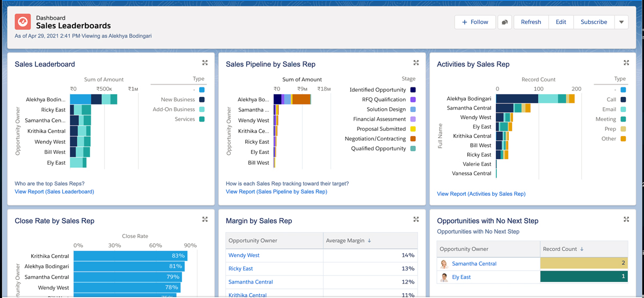The height and width of the screenshot is (298, 644).
Task: Open the dropdown arrow next to Subscribe
Action: (621, 22)
